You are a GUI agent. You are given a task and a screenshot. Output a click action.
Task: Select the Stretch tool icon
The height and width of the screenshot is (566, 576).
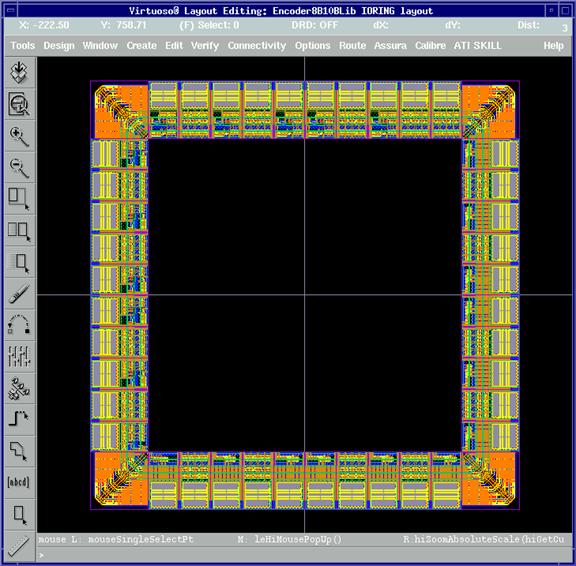(19, 199)
